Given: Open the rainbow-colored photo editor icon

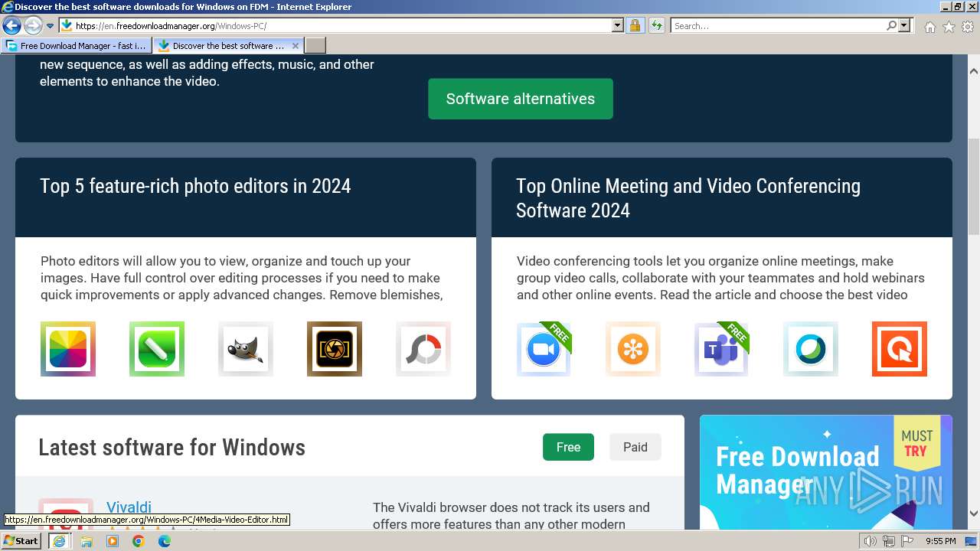Looking at the screenshot, I should (68, 349).
